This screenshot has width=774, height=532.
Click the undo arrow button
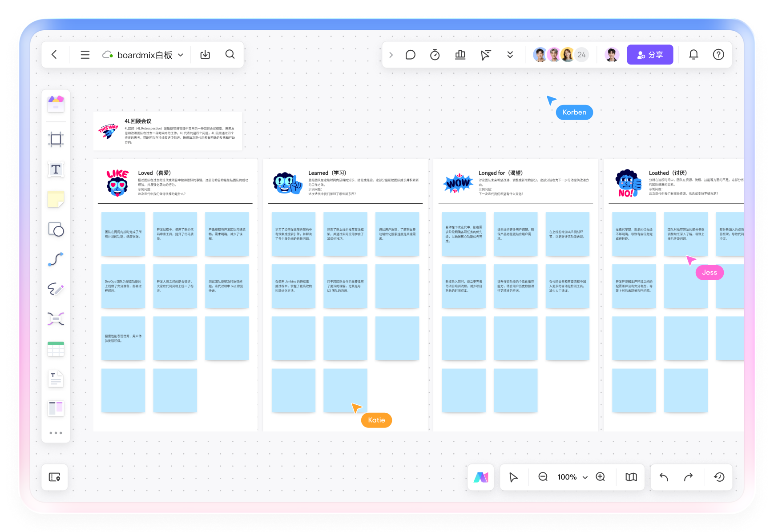coord(664,477)
